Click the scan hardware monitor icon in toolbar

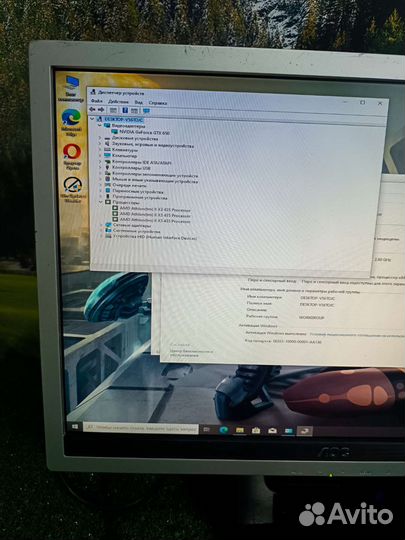point(146,111)
